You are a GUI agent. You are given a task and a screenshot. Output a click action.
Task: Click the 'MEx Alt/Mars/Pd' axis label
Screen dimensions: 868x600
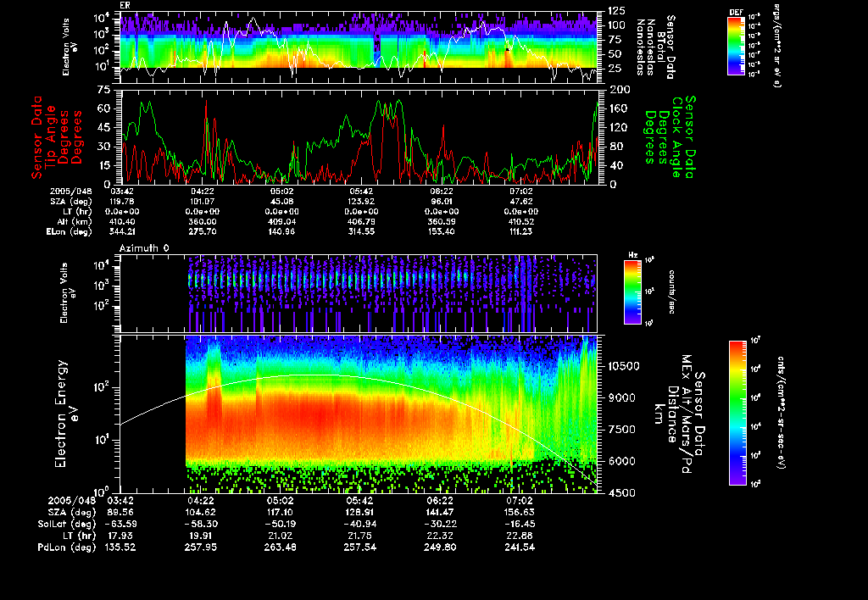(x=687, y=414)
